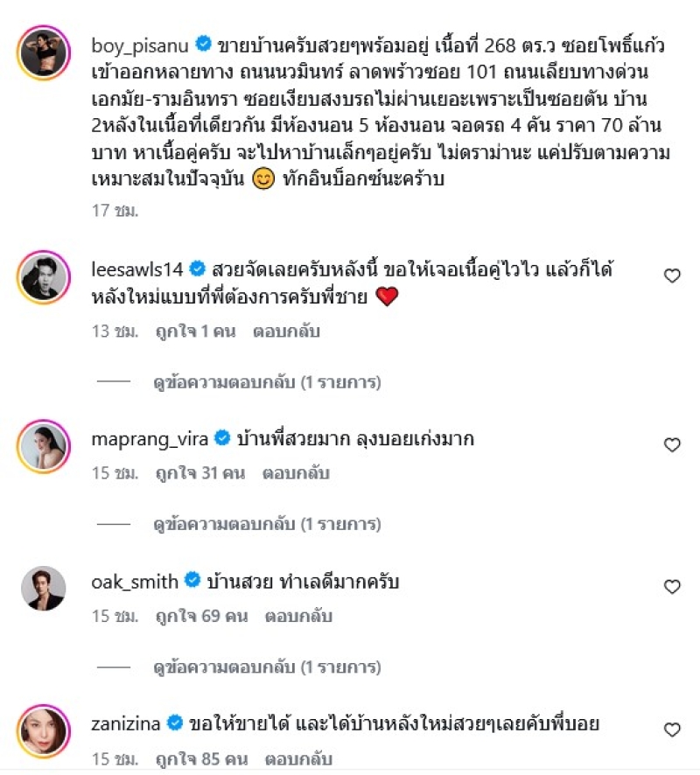Tap heart icon on oak_smith's comment
Viewport: 700px width, 775px height.
672,587
